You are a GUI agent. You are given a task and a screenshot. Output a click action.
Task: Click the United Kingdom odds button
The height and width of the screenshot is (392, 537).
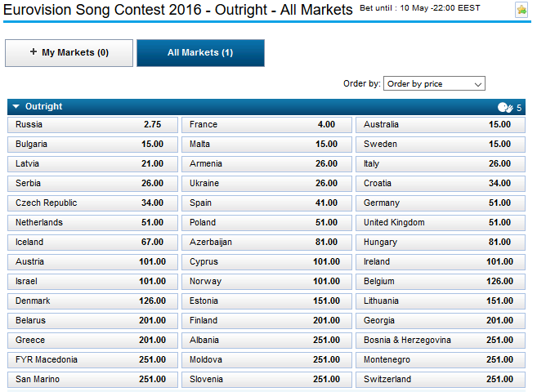coord(439,223)
